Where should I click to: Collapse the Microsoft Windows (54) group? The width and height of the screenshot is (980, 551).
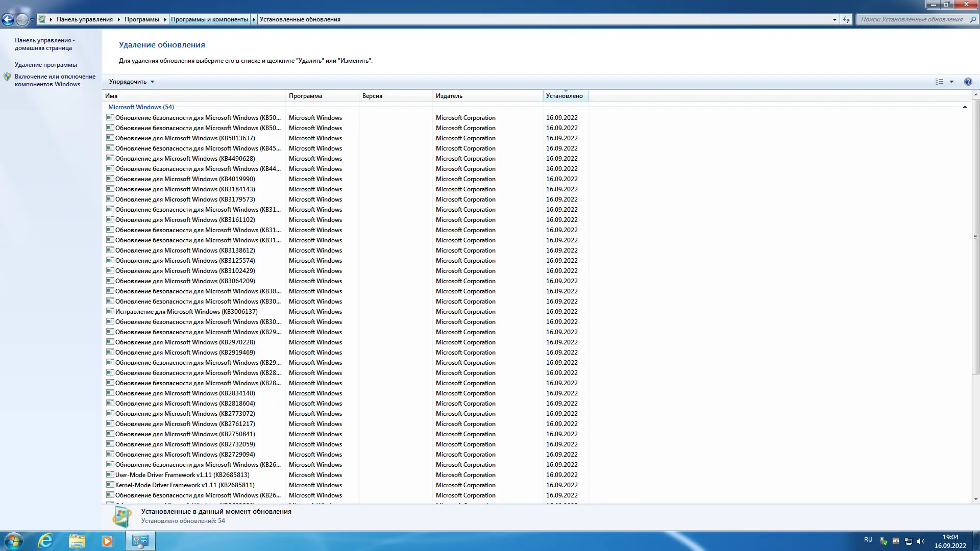pos(965,107)
